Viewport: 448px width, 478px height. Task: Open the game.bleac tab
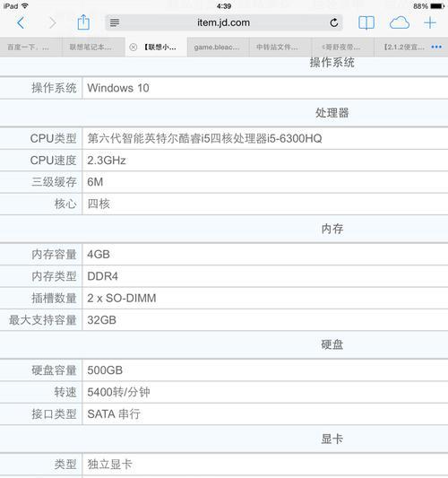click(218, 47)
